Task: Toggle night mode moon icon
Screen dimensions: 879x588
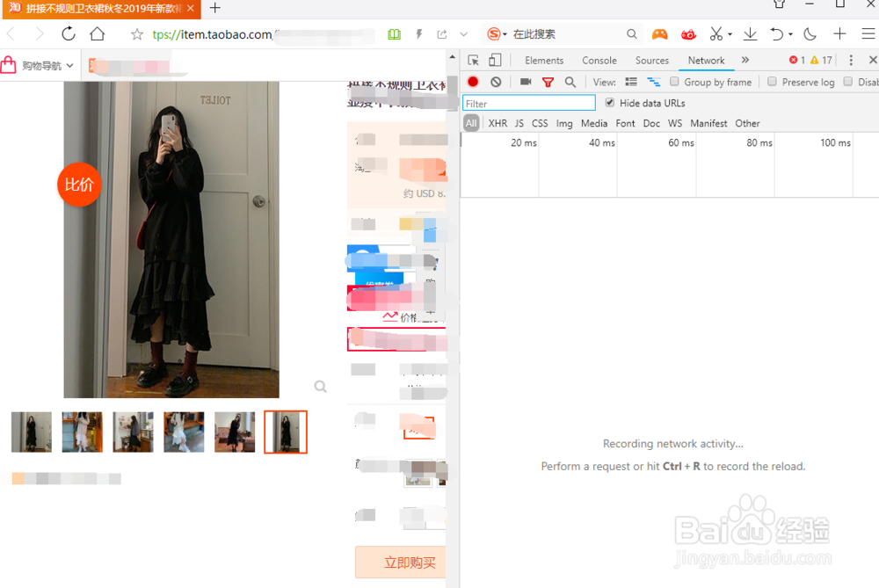Action: [810, 34]
